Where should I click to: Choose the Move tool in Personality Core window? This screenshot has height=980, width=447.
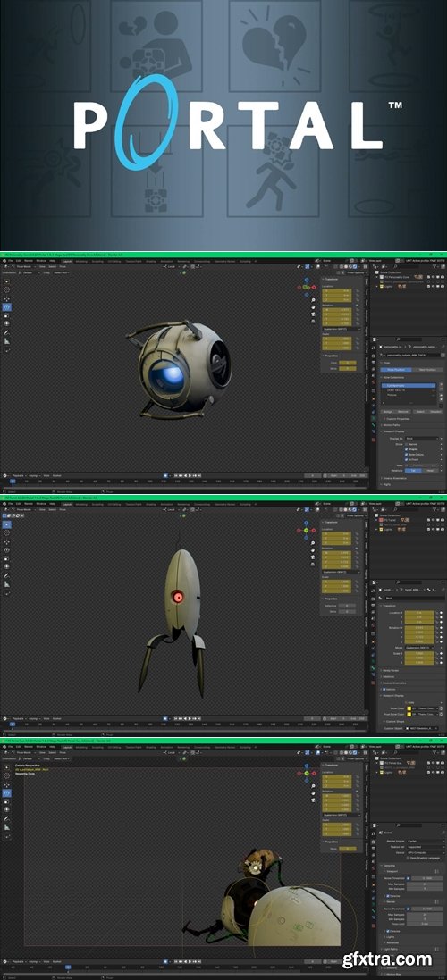pos(7,298)
